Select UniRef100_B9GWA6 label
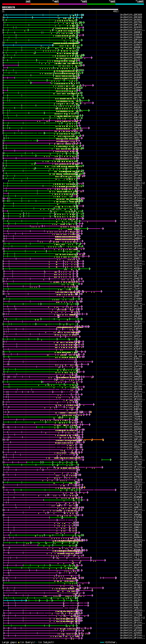The height and width of the screenshot is (644, 146). (131, 125)
